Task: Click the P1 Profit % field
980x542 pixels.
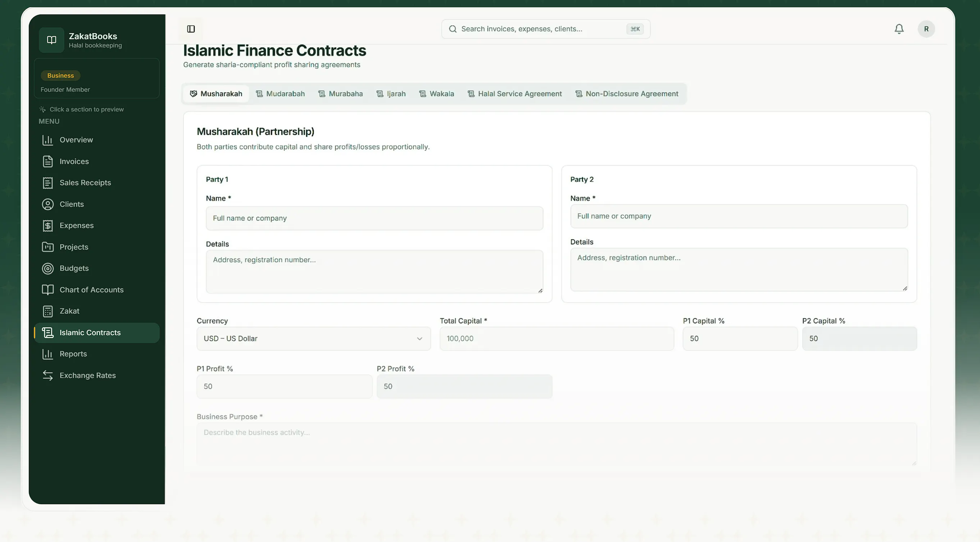Action: [x=284, y=386]
